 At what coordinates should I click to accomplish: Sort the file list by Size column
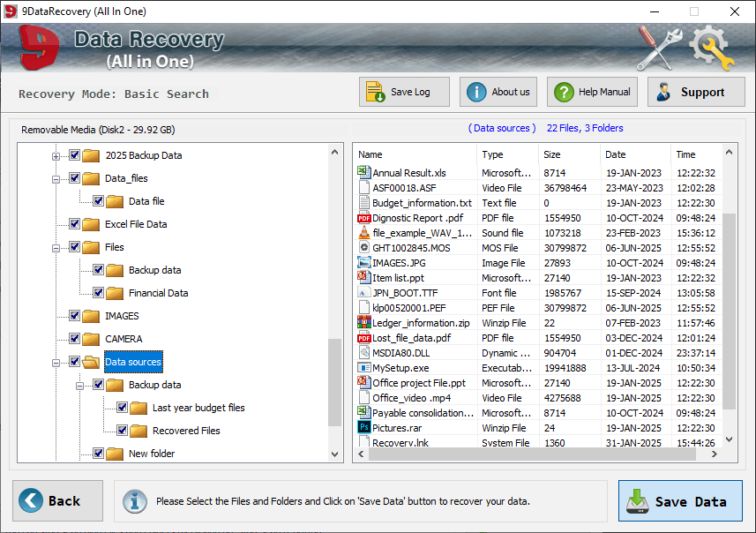(x=569, y=154)
